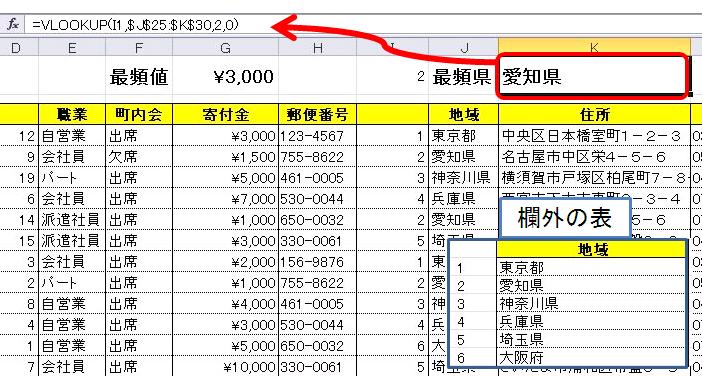Click postal code 530-0044 in row numbered 6

click(317, 198)
